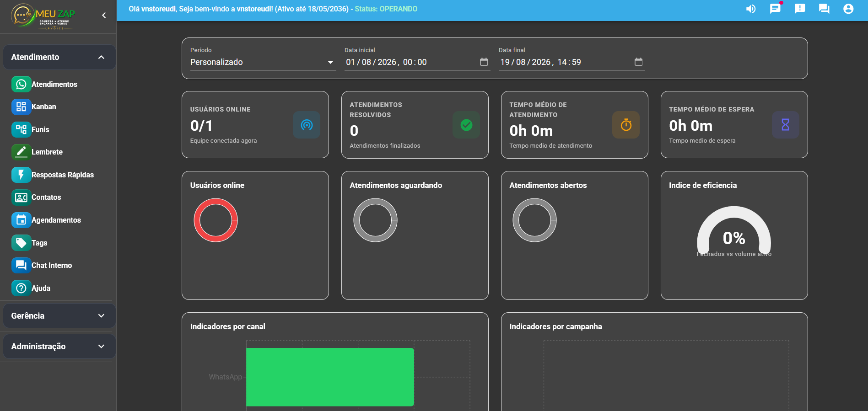868x411 pixels.
Task: Click the Atendimentos aguardando donut chart
Action: click(x=375, y=220)
